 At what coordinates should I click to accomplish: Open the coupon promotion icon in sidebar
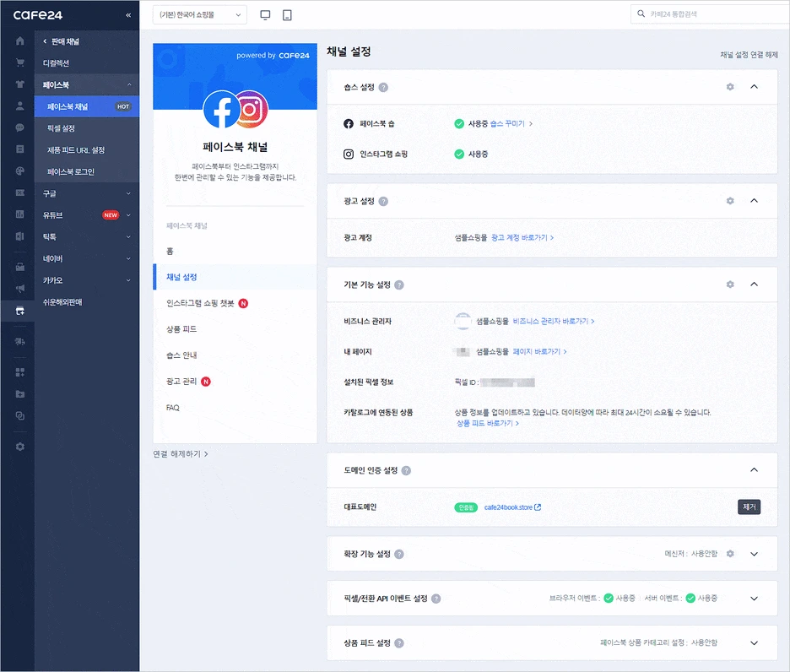pos(19,192)
